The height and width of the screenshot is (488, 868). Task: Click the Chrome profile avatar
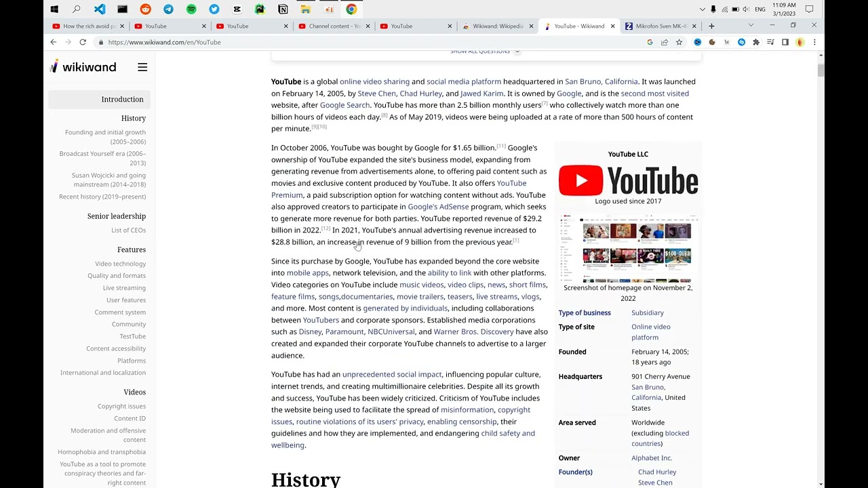pos(800,42)
